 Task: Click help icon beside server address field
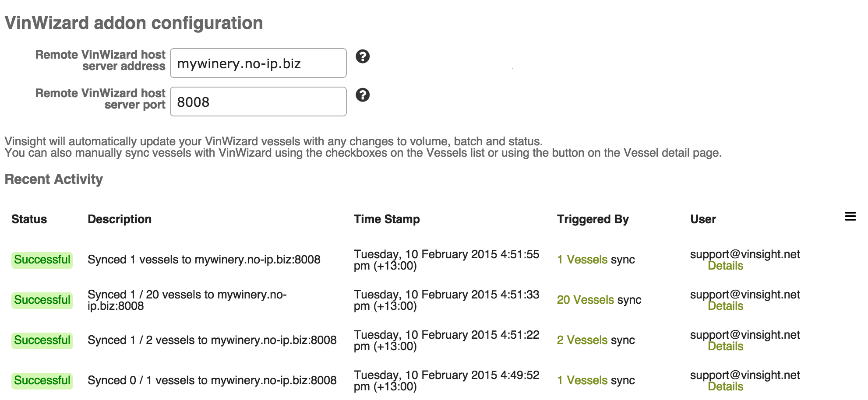click(x=363, y=56)
